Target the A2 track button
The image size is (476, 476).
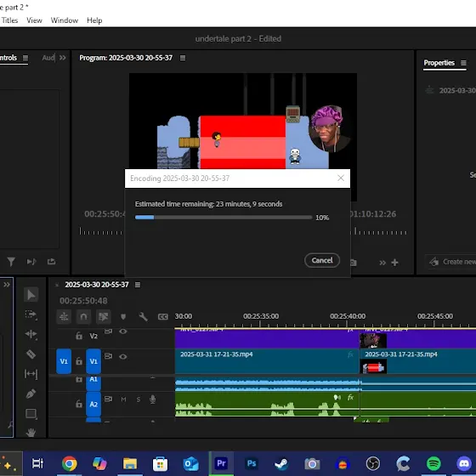[x=93, y=404]
